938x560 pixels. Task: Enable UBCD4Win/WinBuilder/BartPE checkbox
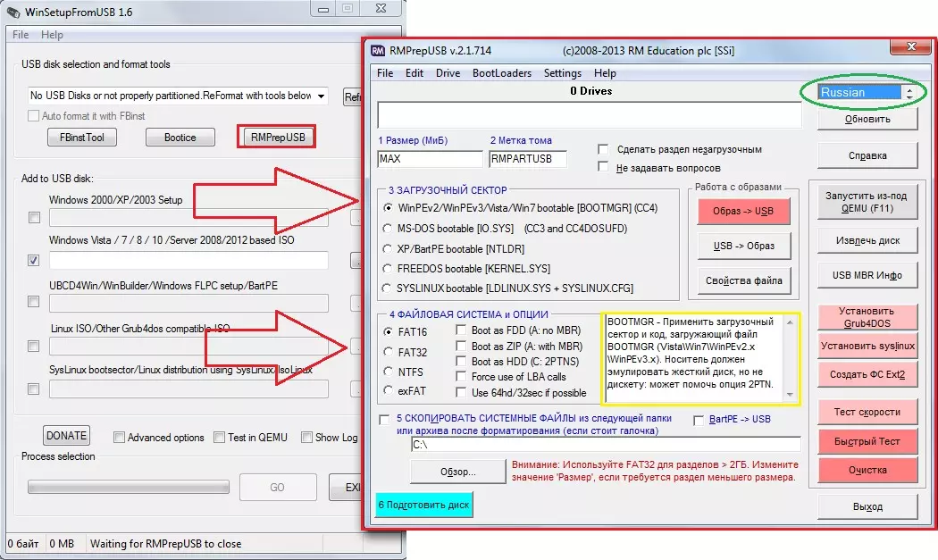pyautogui.click(x=34, y=302)
